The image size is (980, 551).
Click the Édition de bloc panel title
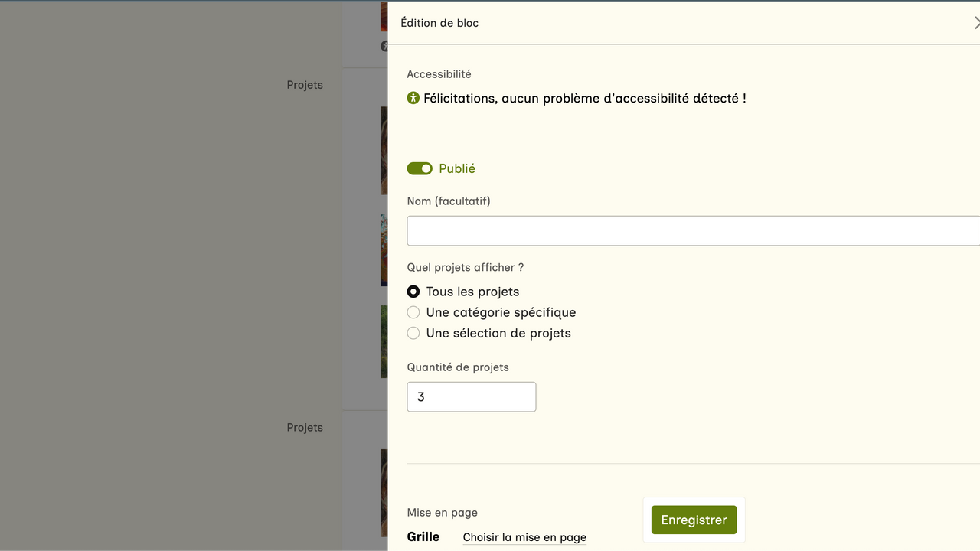[439, 23]
